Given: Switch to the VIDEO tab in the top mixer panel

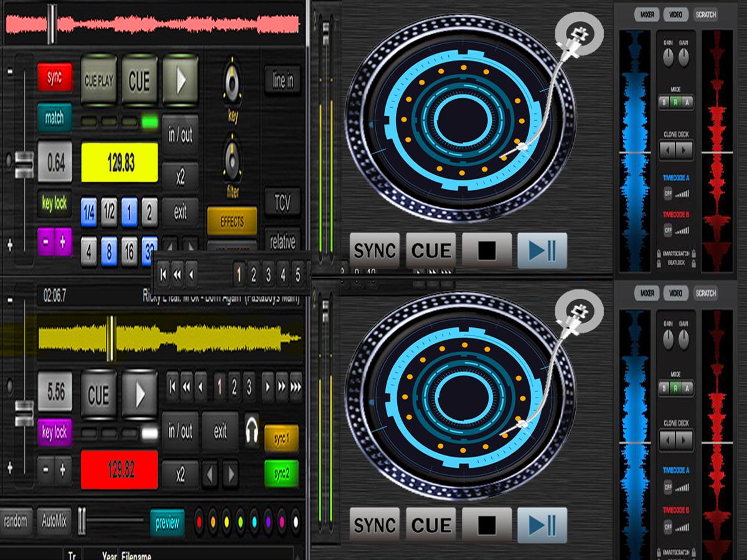Looking at the screenshot, I should pyautogui.click(x=675, y=14).
